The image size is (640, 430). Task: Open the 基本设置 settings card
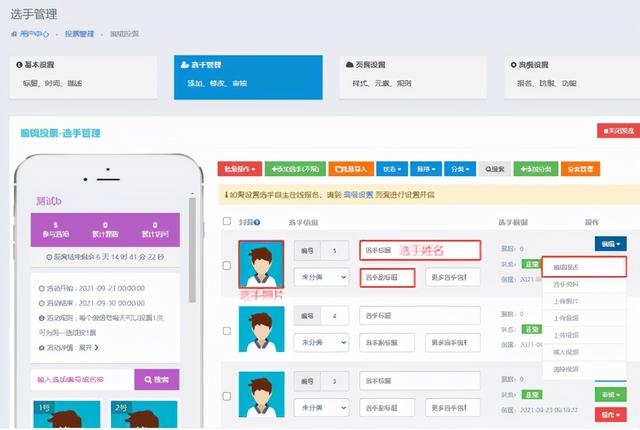pos(83,77)
